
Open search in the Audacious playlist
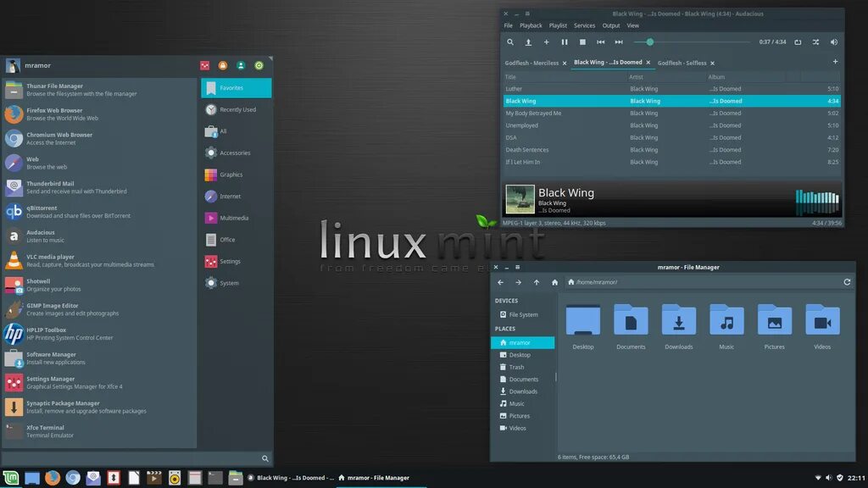click(510, 42)
